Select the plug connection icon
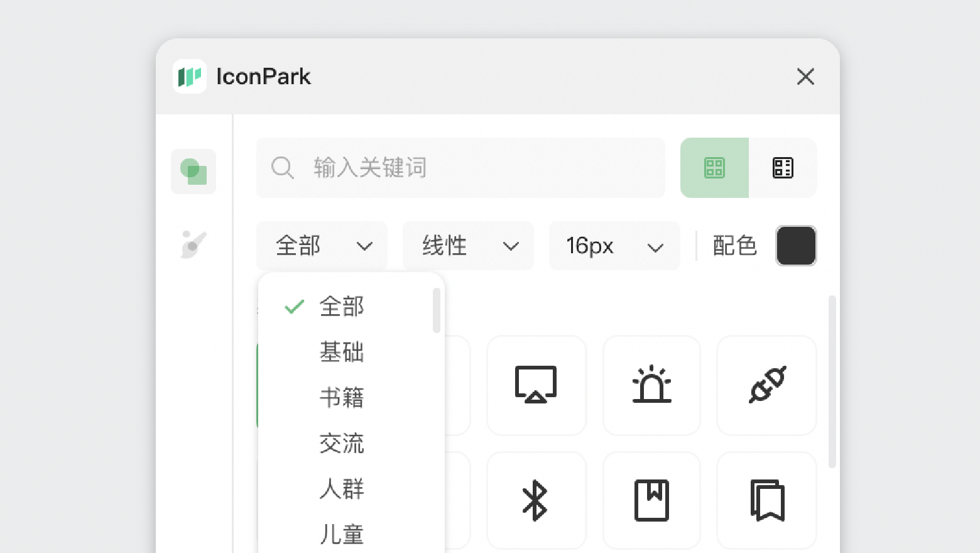The height and width of the screenshot is (553, 980). (x=766, y=385)
